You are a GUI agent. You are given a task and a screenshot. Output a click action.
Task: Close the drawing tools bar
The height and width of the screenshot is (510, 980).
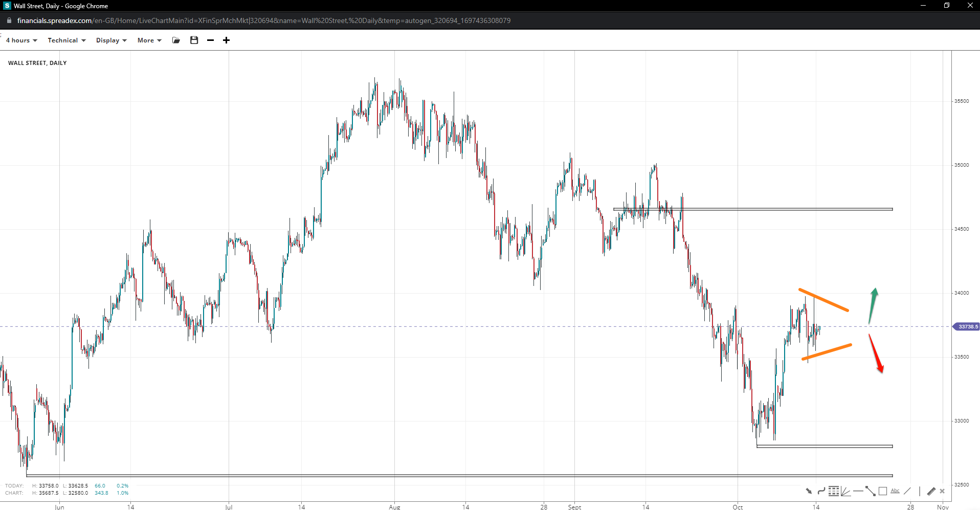click(x=942, y=491)
